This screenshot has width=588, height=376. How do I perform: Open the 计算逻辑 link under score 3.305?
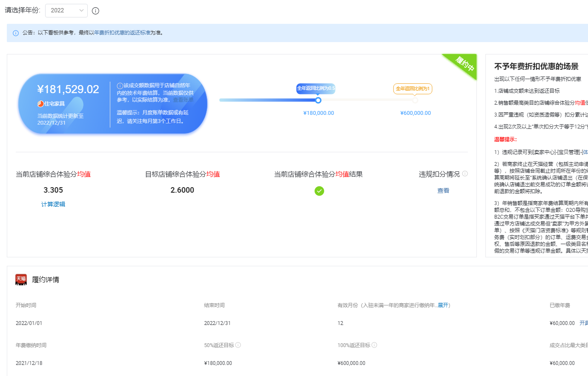click(53, 205)
